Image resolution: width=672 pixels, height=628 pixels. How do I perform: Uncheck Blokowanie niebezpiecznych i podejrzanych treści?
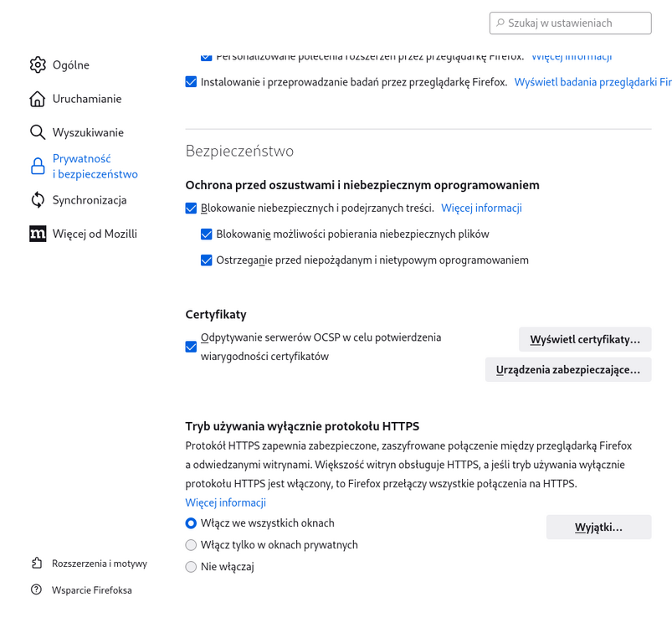tap(192, 208)
